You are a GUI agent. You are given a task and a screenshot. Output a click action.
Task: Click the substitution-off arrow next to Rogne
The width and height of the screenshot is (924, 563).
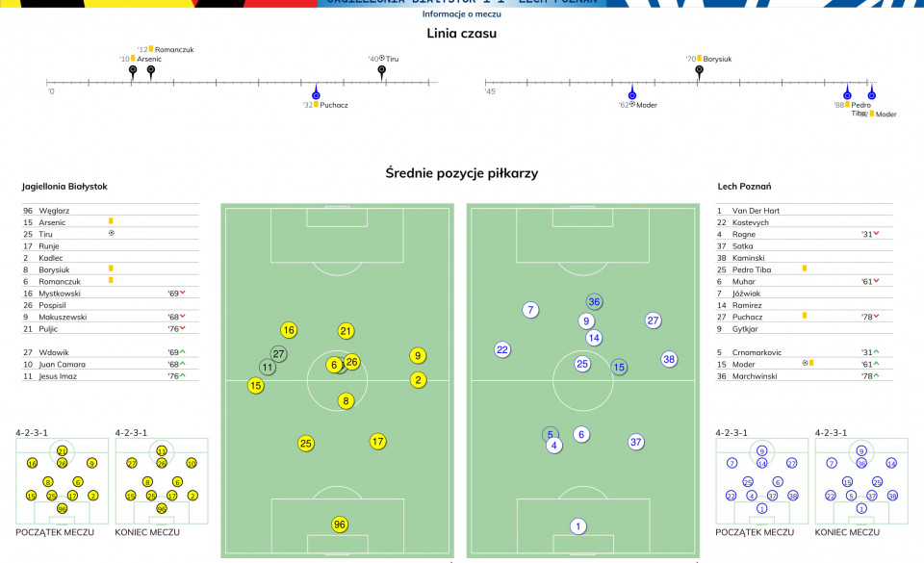[x=876, y=234]
